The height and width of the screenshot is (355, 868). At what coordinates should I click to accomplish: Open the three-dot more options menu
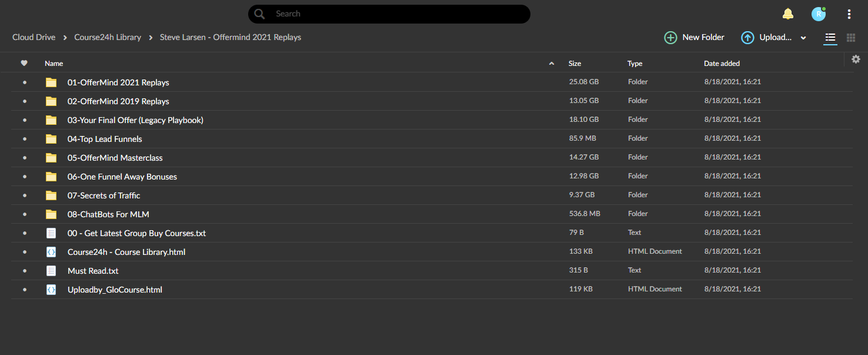(849, 14)
